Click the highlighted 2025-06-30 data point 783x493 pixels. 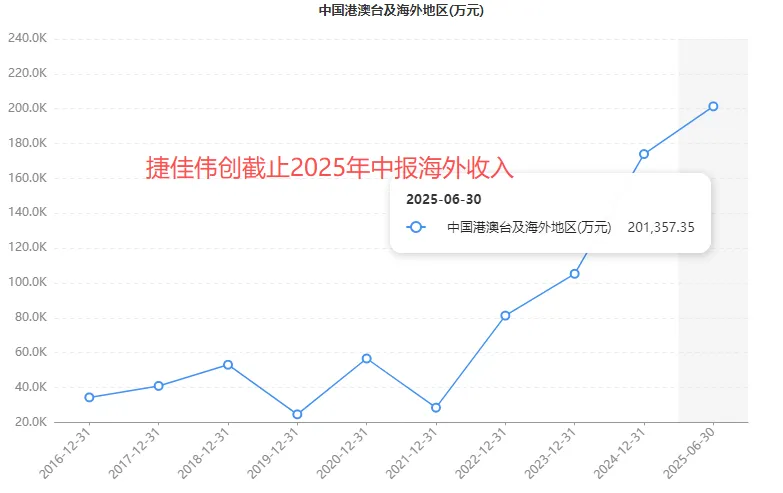point(714,106)
